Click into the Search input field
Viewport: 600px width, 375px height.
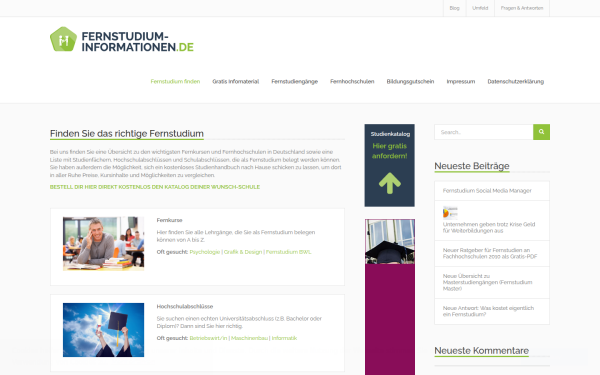coord(484,132)
